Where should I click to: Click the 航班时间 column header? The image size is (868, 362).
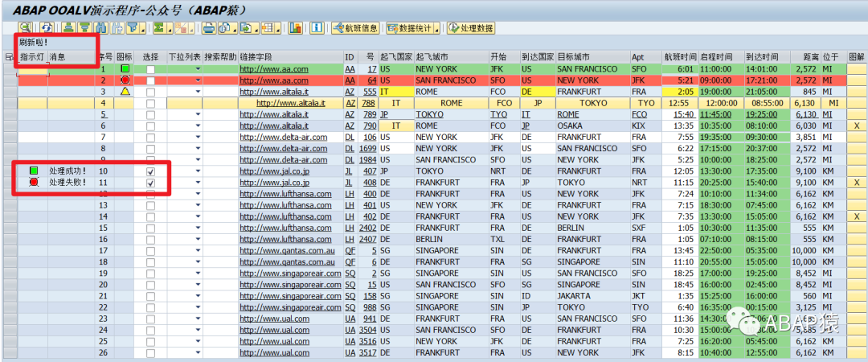680,56
